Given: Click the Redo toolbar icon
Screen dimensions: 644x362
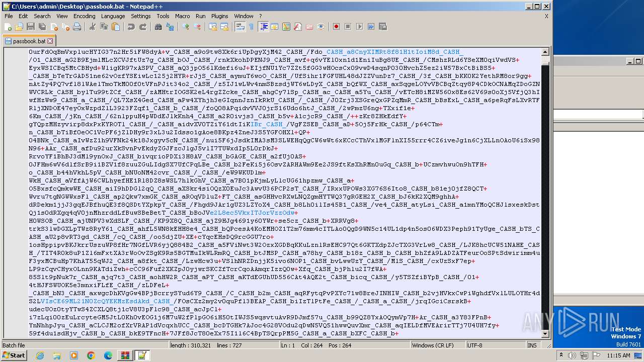Looking at the screenshot, I should [143, 27].
